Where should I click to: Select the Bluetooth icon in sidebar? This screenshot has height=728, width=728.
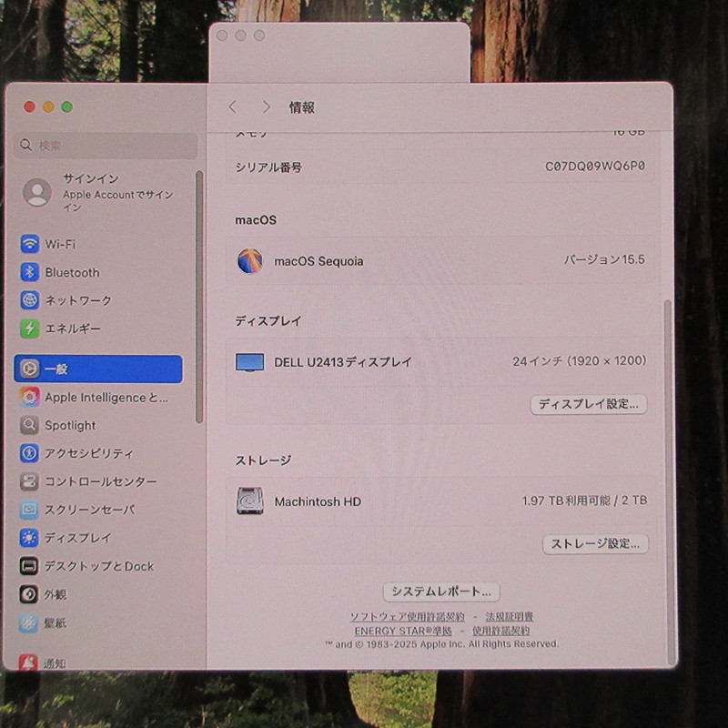[x=30, y=272]
